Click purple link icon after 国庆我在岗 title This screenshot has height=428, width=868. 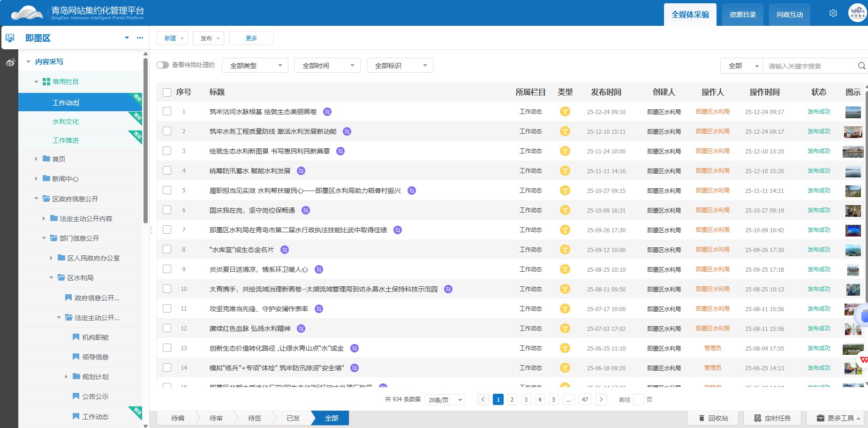(x=306, y=210)
